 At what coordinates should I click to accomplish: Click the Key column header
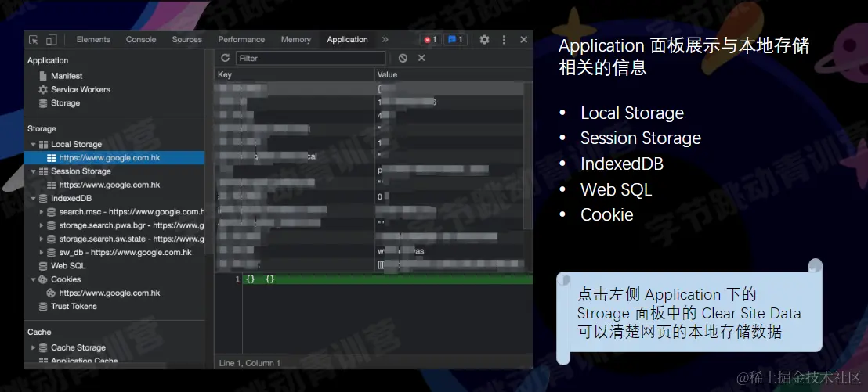click(x=295, y=74)
